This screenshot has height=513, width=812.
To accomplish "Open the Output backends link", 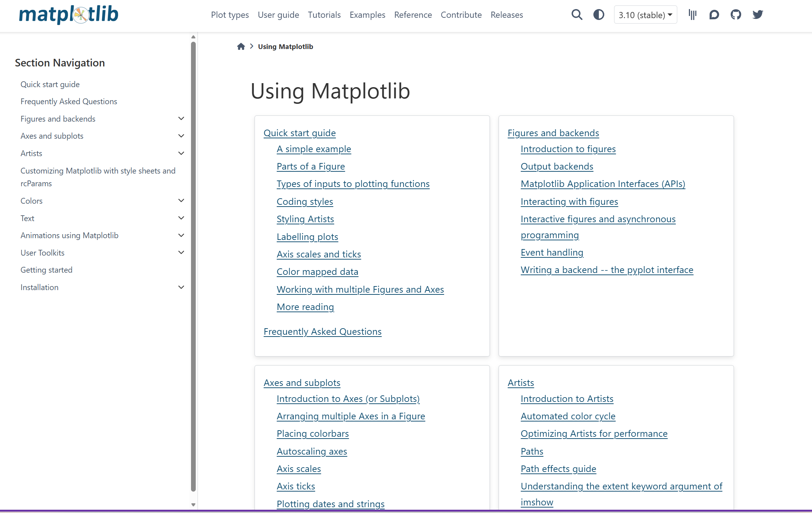I will click(557, 166).
